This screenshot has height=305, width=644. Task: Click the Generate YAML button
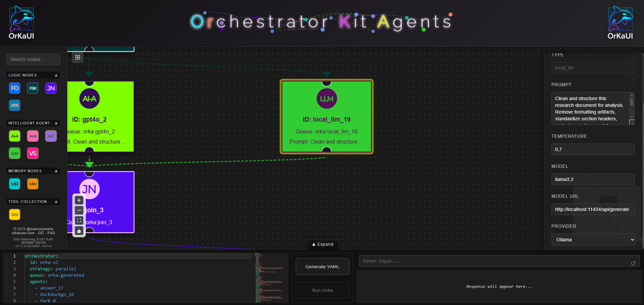coord(322,266)
